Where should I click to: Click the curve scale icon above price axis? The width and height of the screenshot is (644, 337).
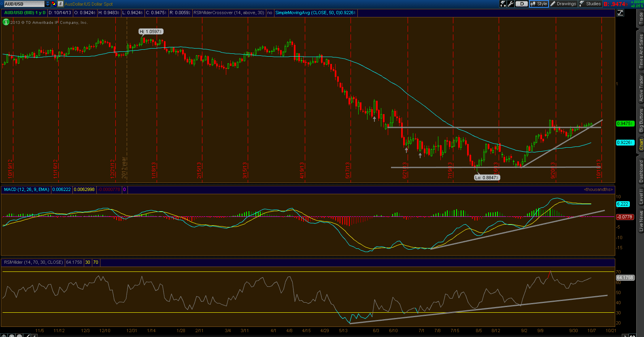[x=620, y=13]
